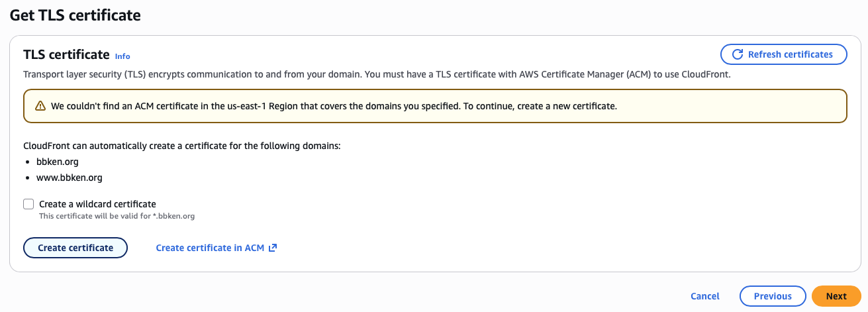Click the 'Create a wildcard certificate' label

pyautogui.click(x=97, y=204)
